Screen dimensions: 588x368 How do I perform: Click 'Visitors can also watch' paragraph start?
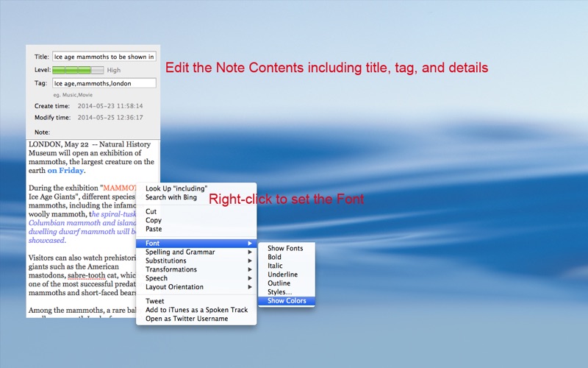pos(63,258)
